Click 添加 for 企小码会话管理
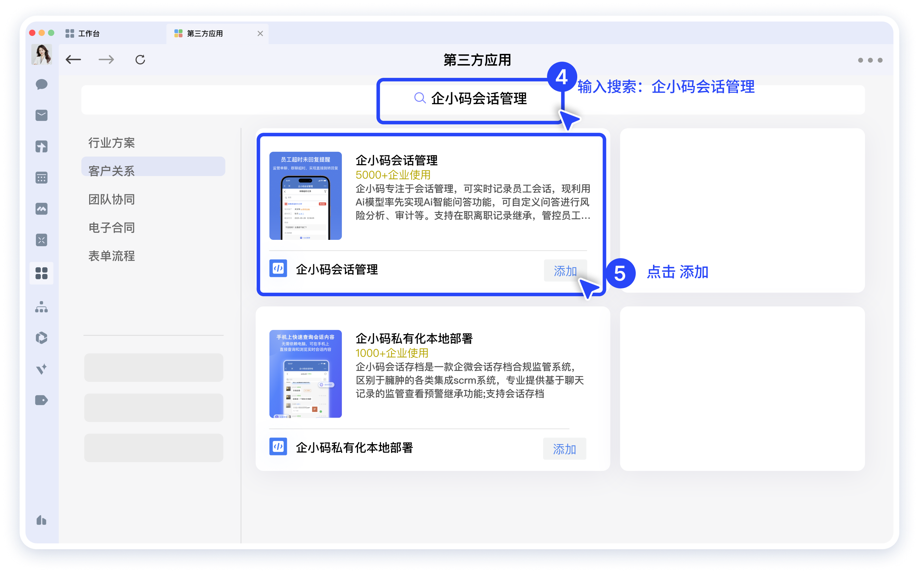924x573 pixels. pyautogui.click(x=565, y=270)
